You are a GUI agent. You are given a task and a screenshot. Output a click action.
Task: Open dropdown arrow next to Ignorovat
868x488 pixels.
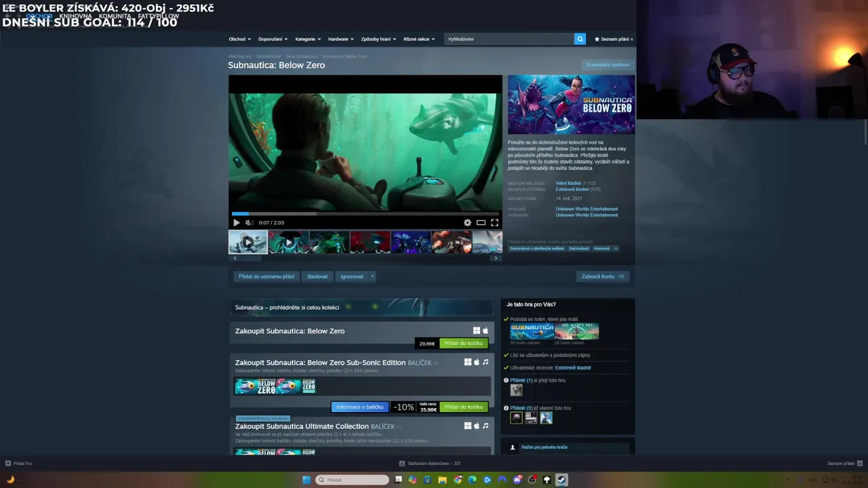(x=372, y=277)
